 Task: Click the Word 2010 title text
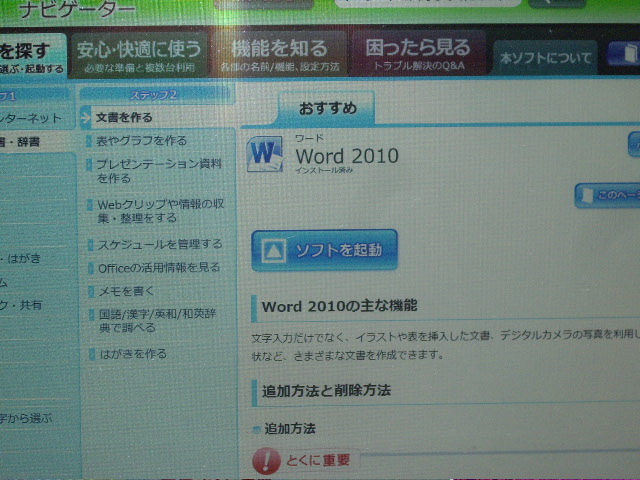347,156
